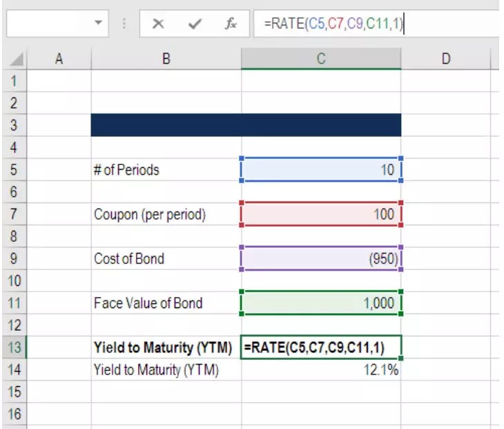The width and height of the screenshot is (504, 429).
Task: Select row 11 header
Action: point(14,303)
